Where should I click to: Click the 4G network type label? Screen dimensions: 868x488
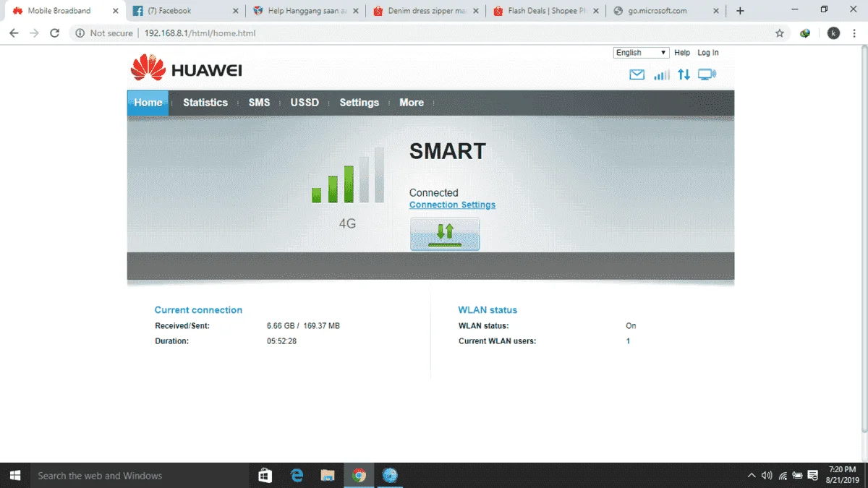347,224
